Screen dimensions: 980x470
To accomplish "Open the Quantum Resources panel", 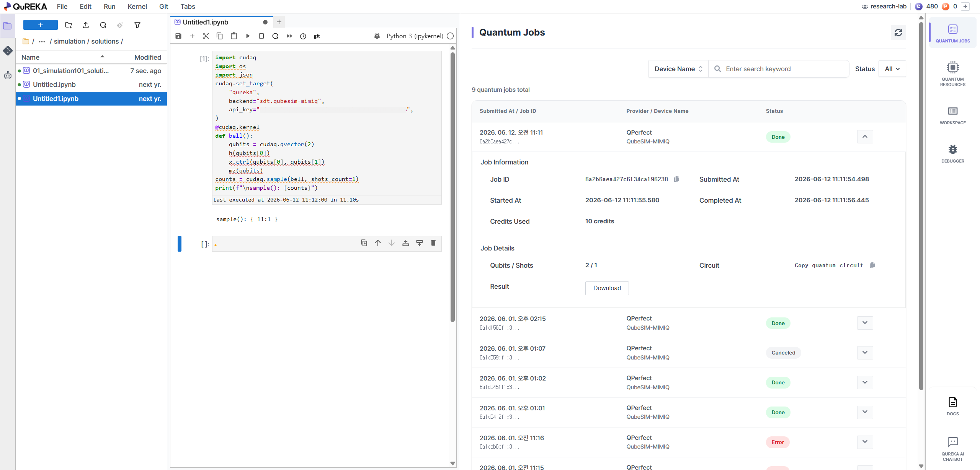I will [953, 74].
